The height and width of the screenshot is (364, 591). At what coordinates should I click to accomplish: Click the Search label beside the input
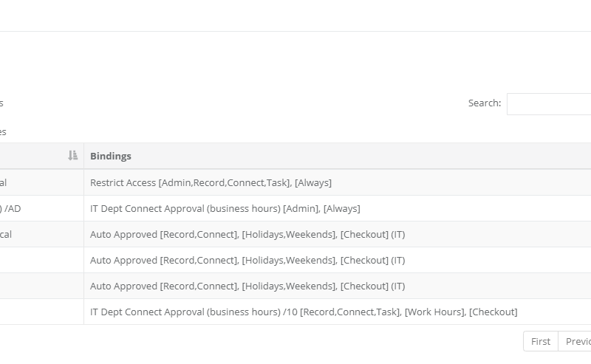pyautogui.click(x=484, y=103)
